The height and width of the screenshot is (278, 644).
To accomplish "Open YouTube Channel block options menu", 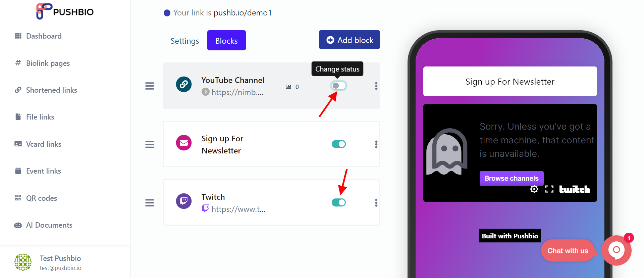I will coord(376,86).
